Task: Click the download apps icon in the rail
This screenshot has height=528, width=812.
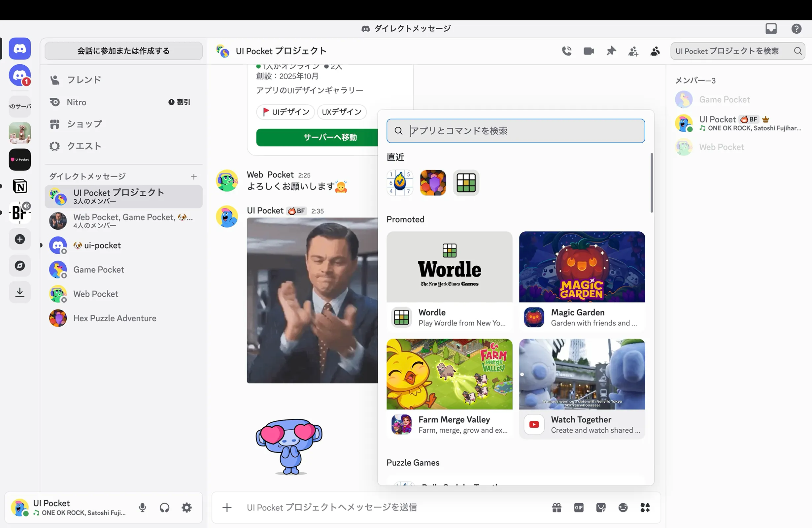Action: (x=19, y=292)
